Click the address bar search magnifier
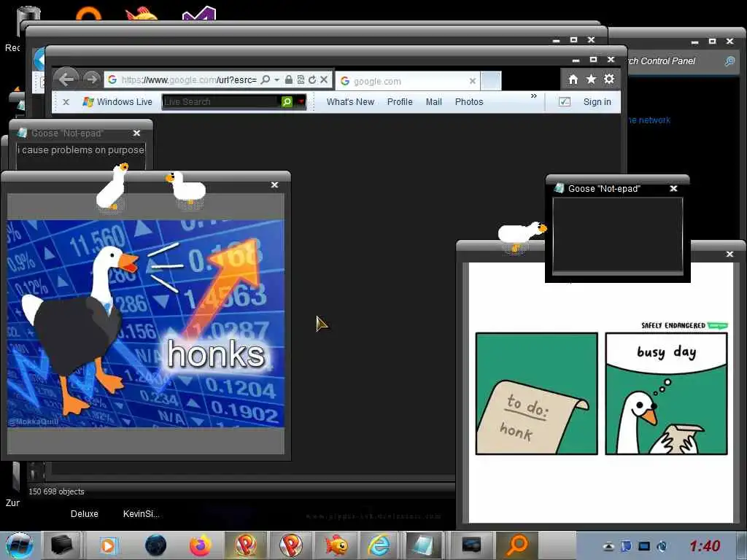Viewport: 747px width, 560px height. [266, 79]
